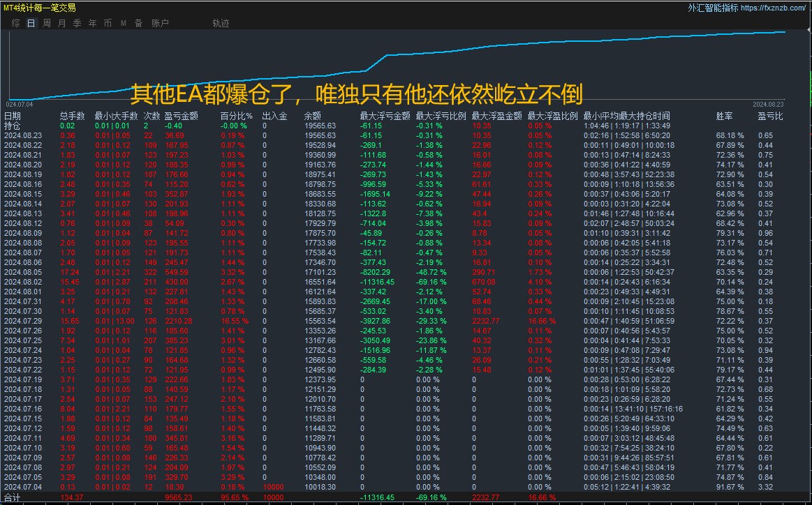Screen dimensions: 812x505
Task: Click the 合计 totals row label
Action: tap(13, 498)
